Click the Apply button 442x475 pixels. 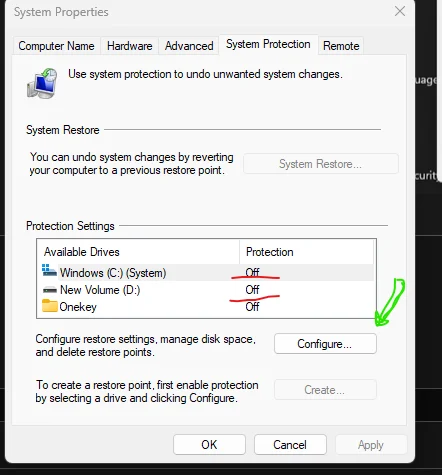(371, 445)
